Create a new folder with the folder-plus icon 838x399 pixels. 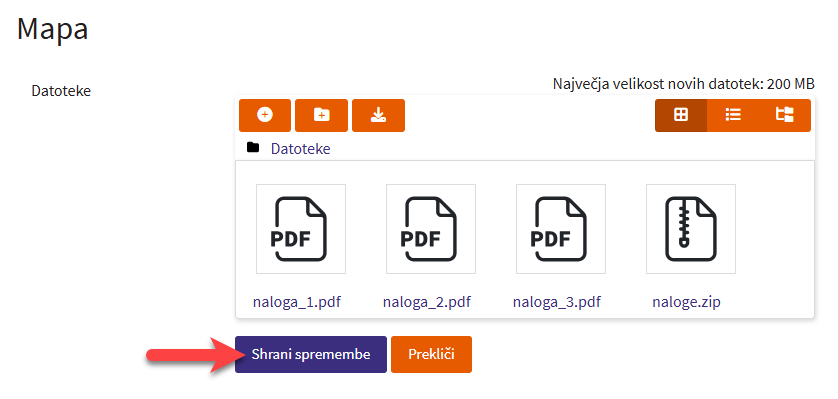click(322, 115)
